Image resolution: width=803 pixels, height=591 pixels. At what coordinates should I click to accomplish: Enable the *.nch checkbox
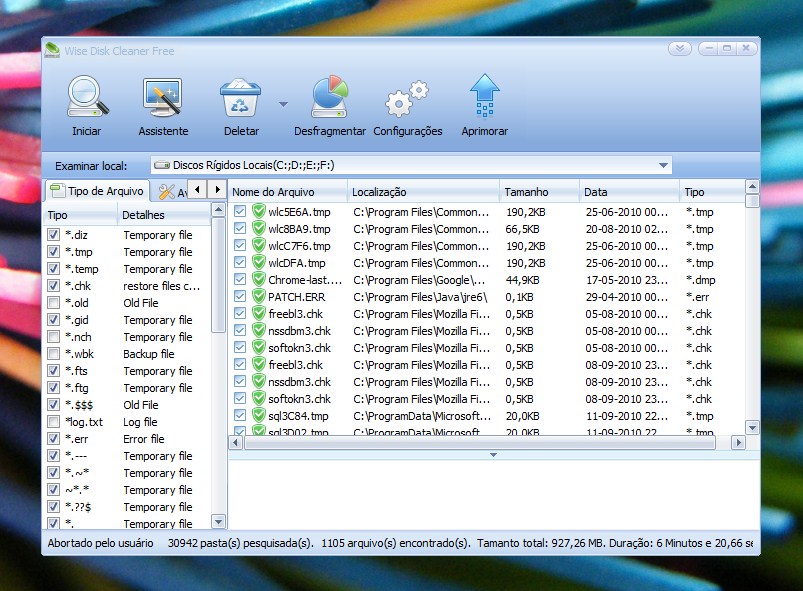[53, 336]
